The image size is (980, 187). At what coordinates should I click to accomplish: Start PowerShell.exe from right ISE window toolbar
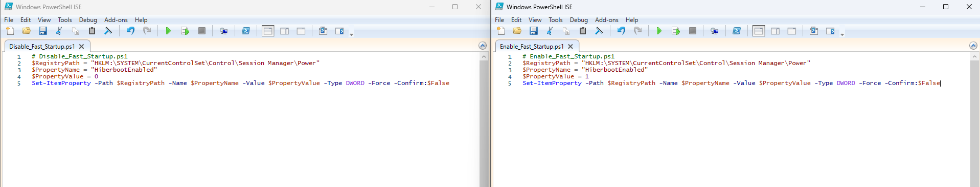[x=737, y=31]
